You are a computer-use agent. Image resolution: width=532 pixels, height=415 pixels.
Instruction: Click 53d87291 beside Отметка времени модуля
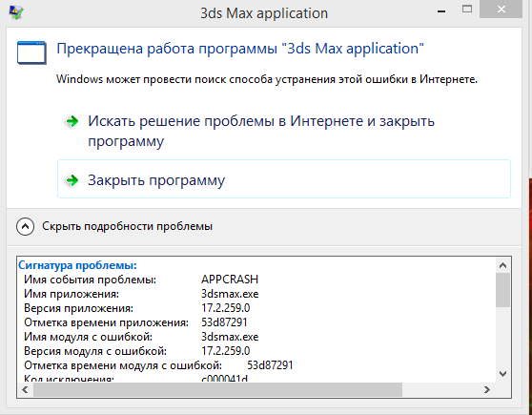pos(270,365)
